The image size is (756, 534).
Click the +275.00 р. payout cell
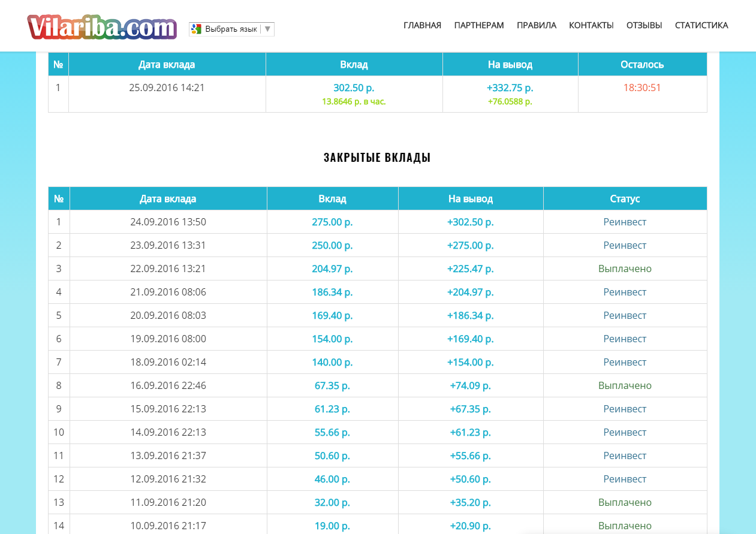471,245
